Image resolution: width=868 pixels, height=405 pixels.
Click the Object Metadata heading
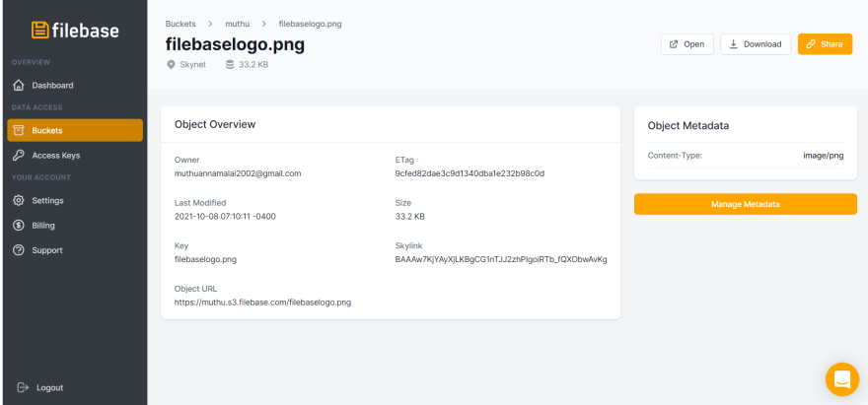tap(688, 125)
